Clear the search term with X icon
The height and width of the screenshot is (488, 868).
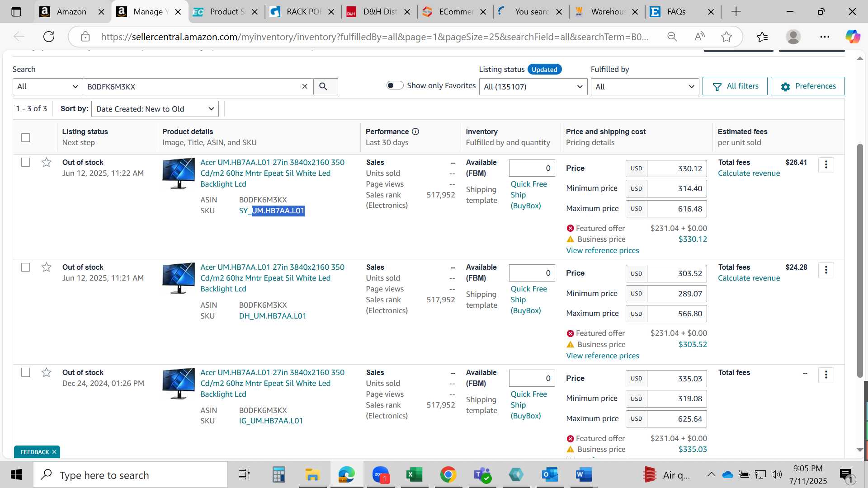point(305,86)
